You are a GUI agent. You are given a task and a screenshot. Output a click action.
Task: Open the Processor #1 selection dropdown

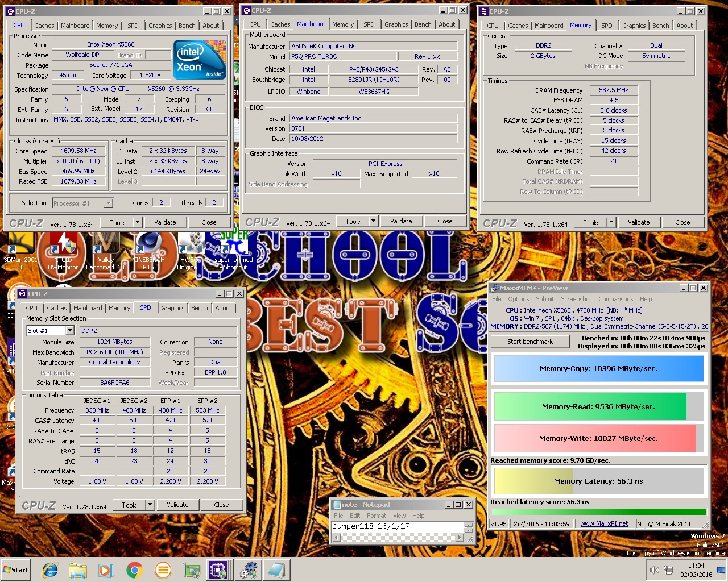[108, 203]
